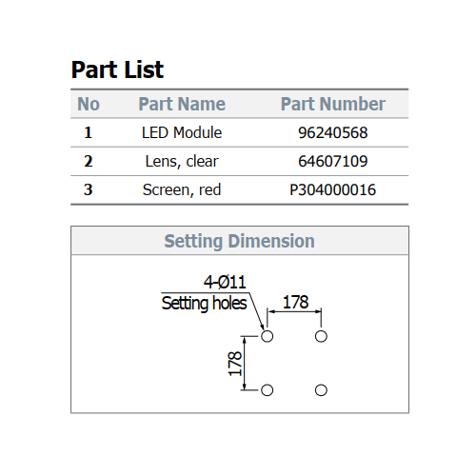This screenshot has width=476, height=476.
Task: Click the Part List heading
Action: [117, 69]
